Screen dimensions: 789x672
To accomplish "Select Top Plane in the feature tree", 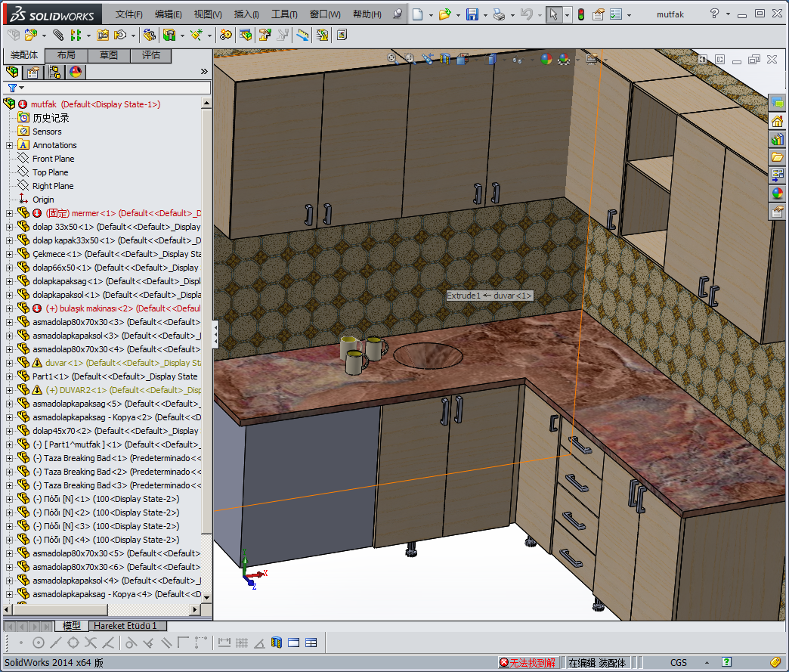I will 50,172.
